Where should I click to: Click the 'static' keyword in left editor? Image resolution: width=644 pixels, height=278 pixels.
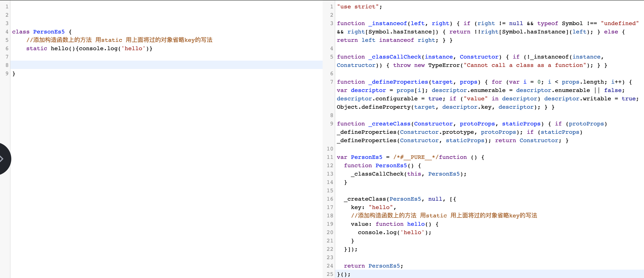click(x=36, y=48)
